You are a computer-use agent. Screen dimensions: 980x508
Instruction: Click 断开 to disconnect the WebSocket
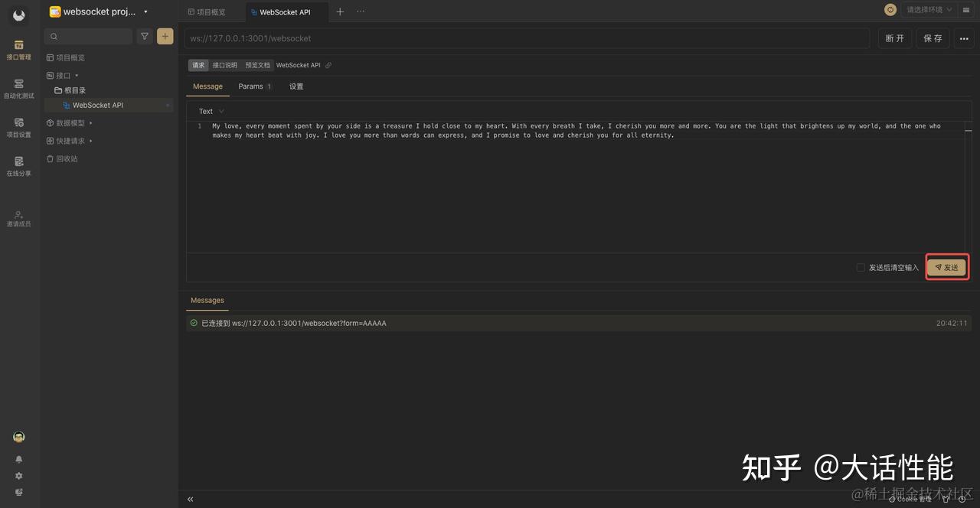click(x=894, y=37)
